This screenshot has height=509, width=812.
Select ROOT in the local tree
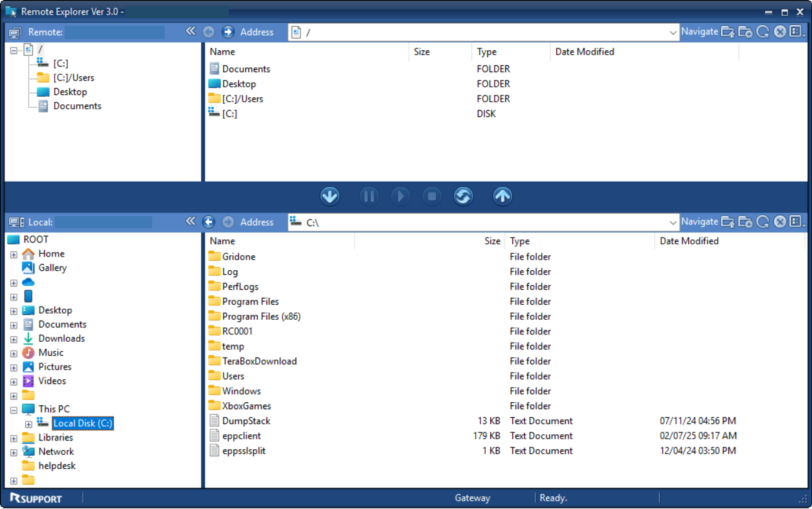tap(36, 239)
